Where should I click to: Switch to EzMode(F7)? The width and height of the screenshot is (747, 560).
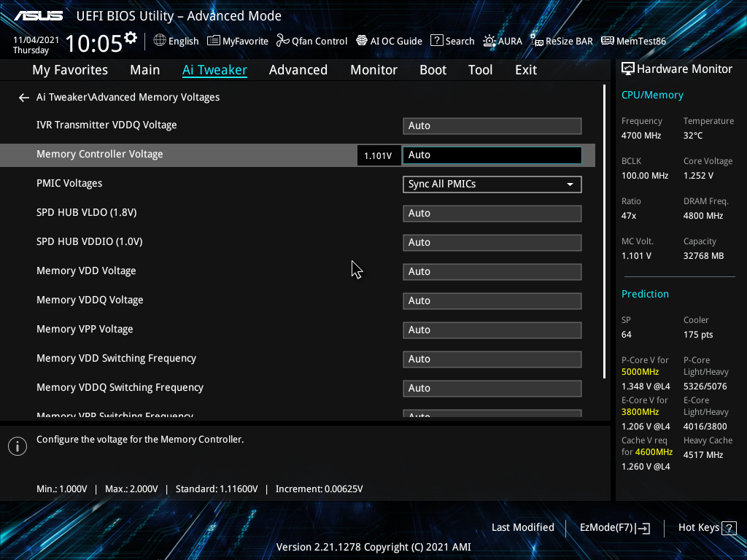(x=615, y=528)
